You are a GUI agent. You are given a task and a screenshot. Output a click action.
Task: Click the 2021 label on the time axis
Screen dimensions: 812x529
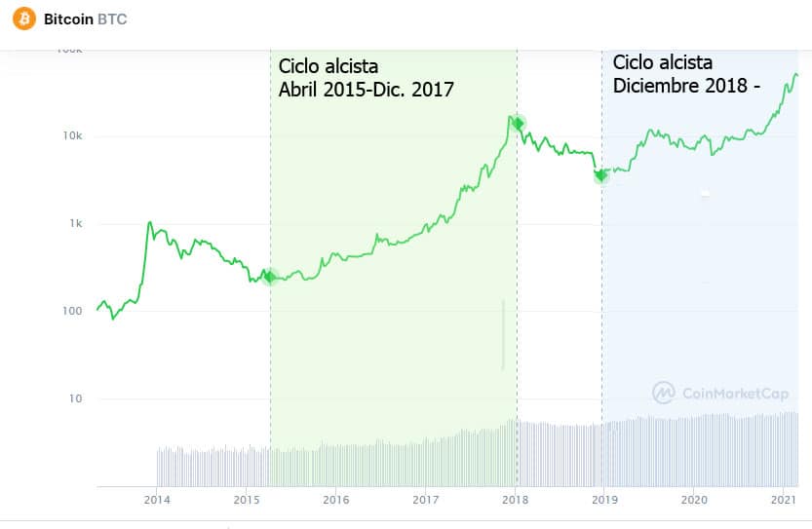click(x=784, y=500)
